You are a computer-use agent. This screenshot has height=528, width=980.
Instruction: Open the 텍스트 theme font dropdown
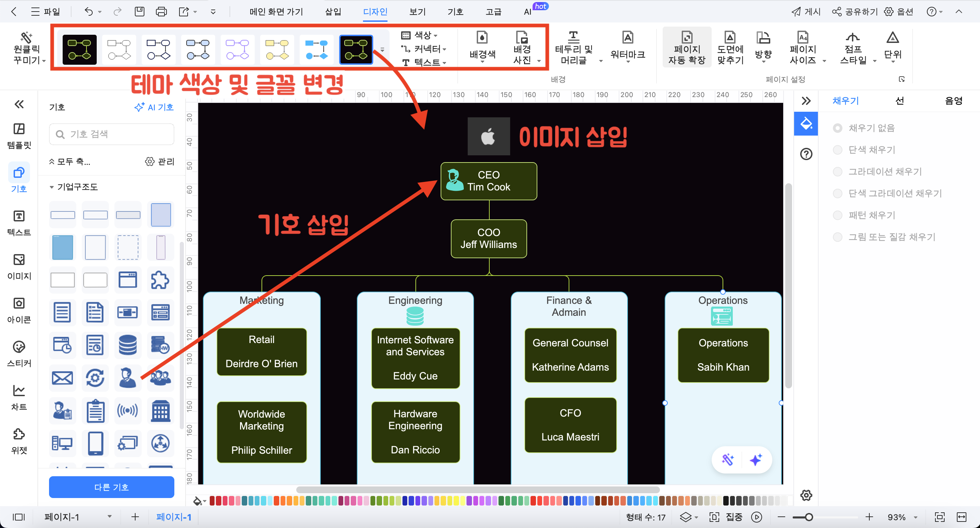coord(424,62)
